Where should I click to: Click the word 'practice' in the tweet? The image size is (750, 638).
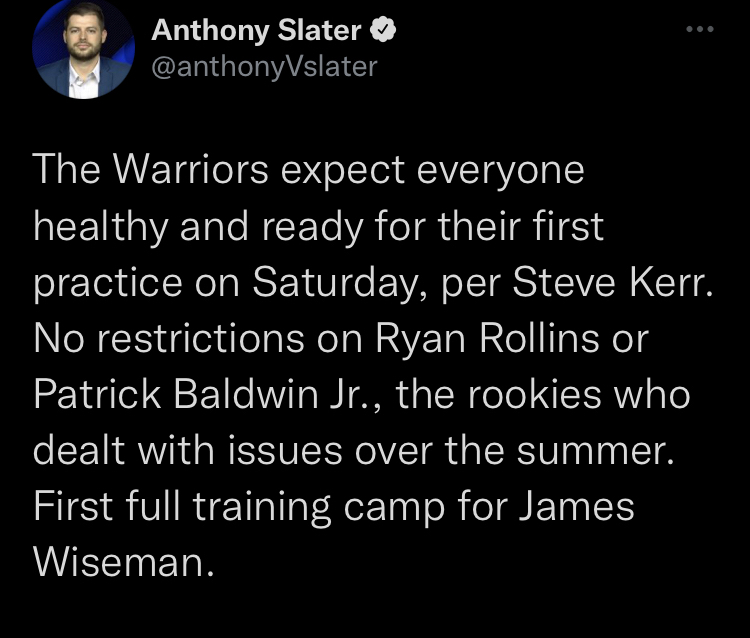108,284
